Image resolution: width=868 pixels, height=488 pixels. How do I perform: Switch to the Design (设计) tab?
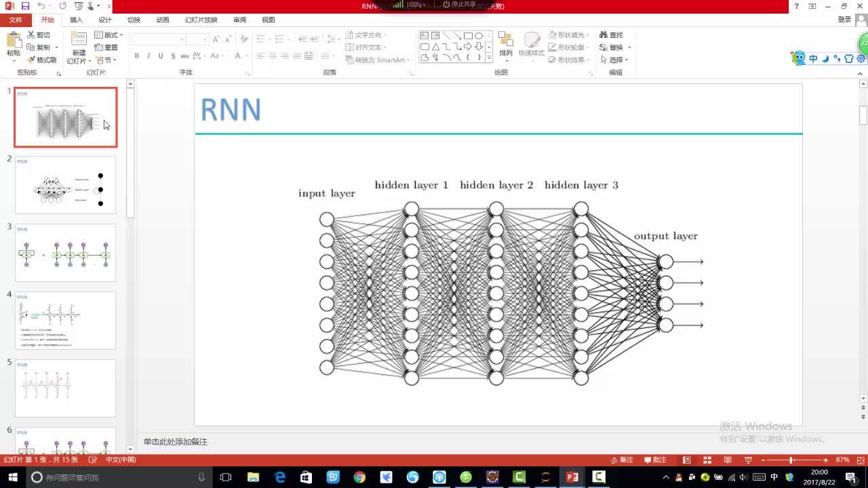point(105,20)
